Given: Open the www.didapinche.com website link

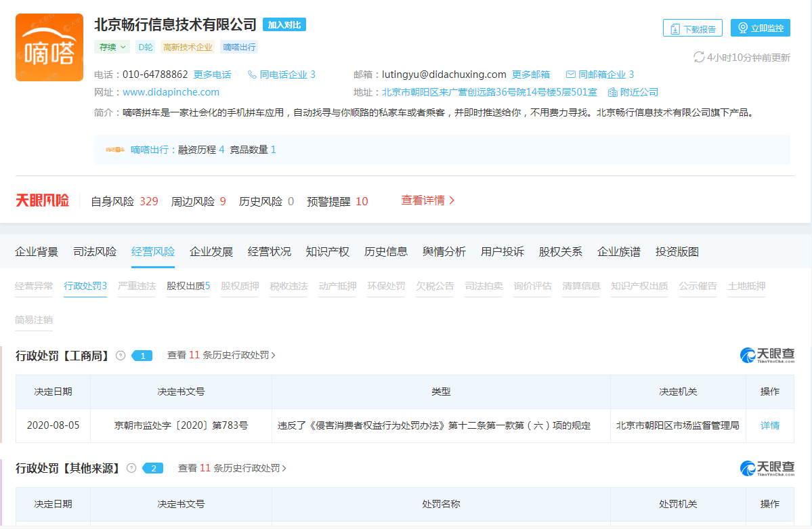Looking at the screenshot, I should click(171, 92).
